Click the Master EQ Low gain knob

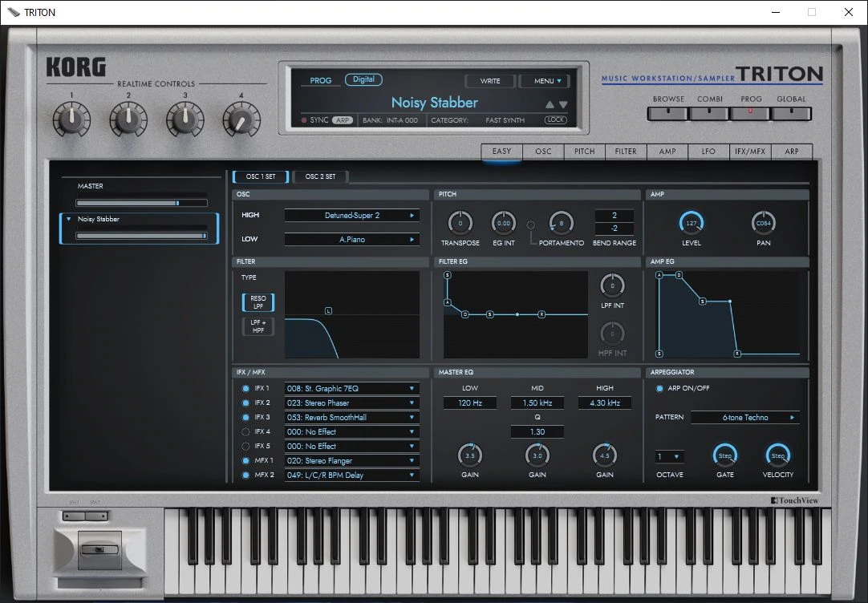point(470,455)
